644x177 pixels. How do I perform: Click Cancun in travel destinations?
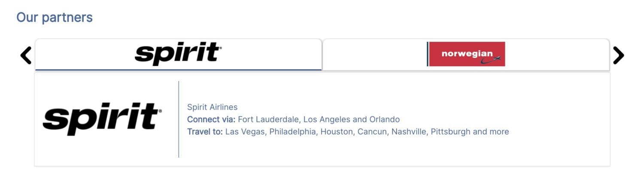click(x=372, y=131)
